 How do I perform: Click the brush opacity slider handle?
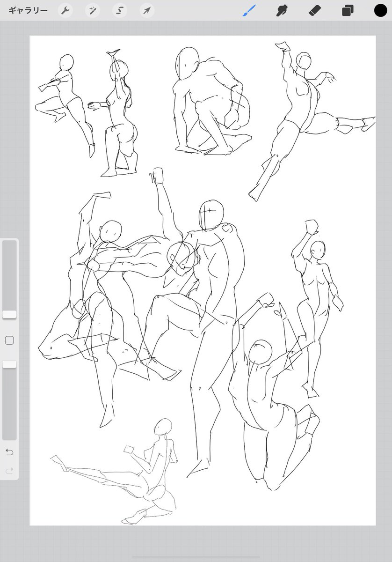coord(9,364)
